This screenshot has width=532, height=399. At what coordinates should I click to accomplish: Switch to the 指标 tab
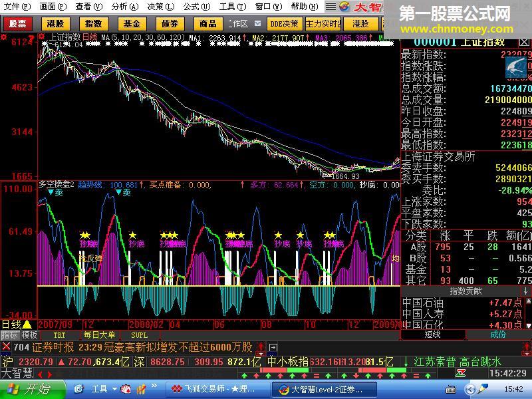[x=9, y=335]
